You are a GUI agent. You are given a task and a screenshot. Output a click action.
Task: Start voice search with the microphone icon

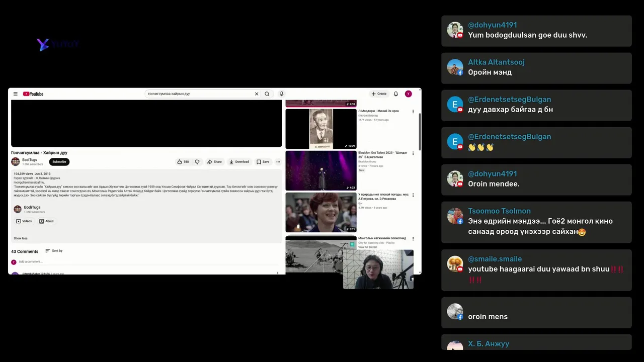tap(282, 94)
